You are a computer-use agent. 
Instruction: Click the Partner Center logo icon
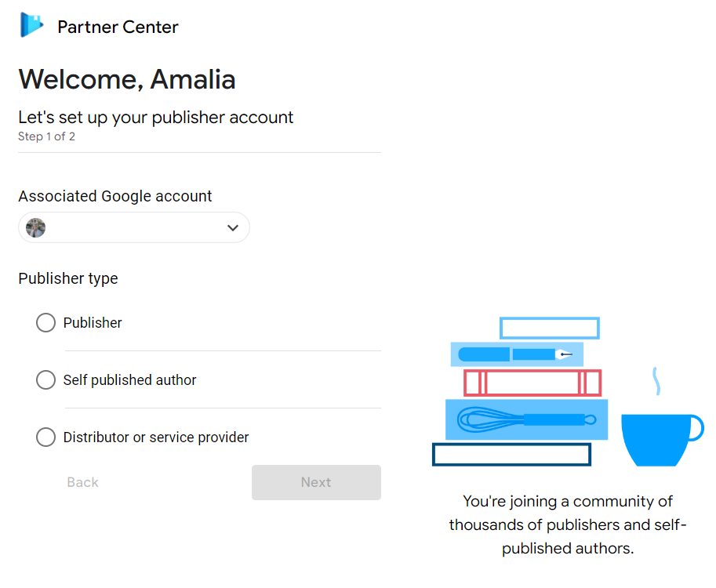30,24
